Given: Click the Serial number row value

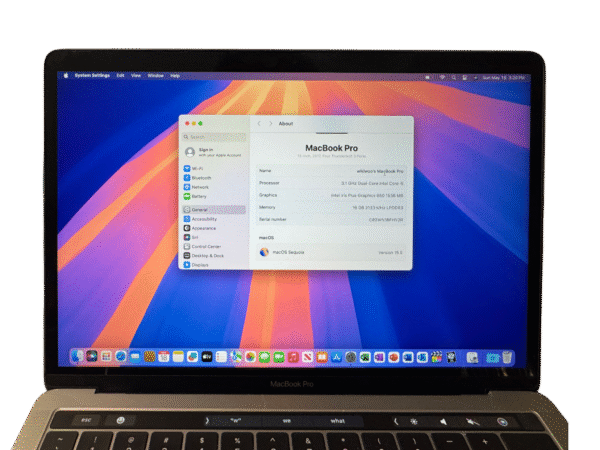Looking at the screenshot, I should (386, 220).
